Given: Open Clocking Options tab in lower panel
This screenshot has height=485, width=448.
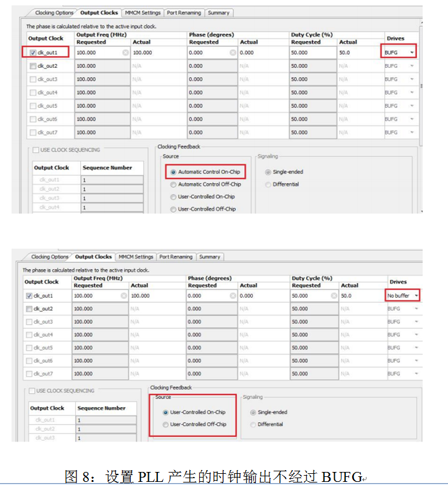Looking at the screenshot, I should click(50, 257).
